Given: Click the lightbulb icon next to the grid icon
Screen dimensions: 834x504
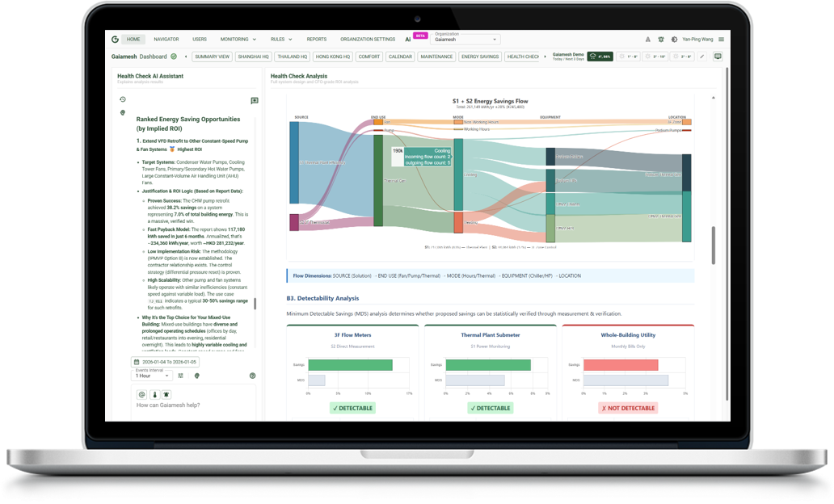Looking at the screenshot, I should click(x=197, y=376).
